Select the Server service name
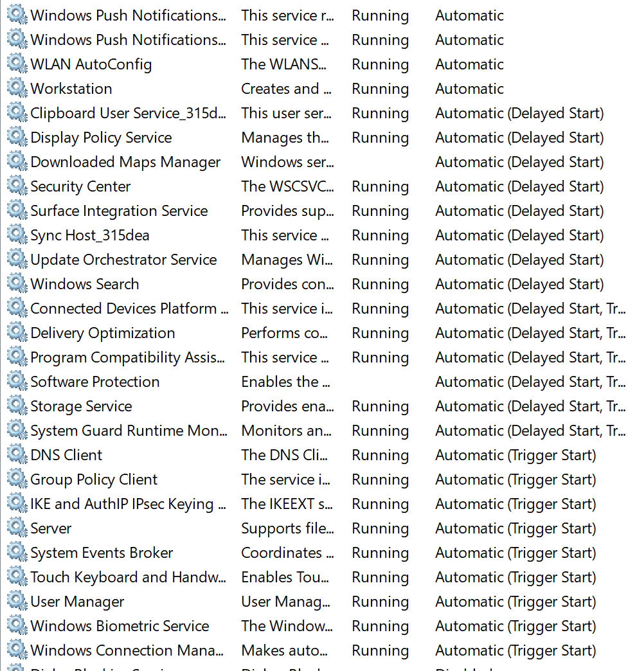Screen dimensions: 644x671 pos(51,528)
